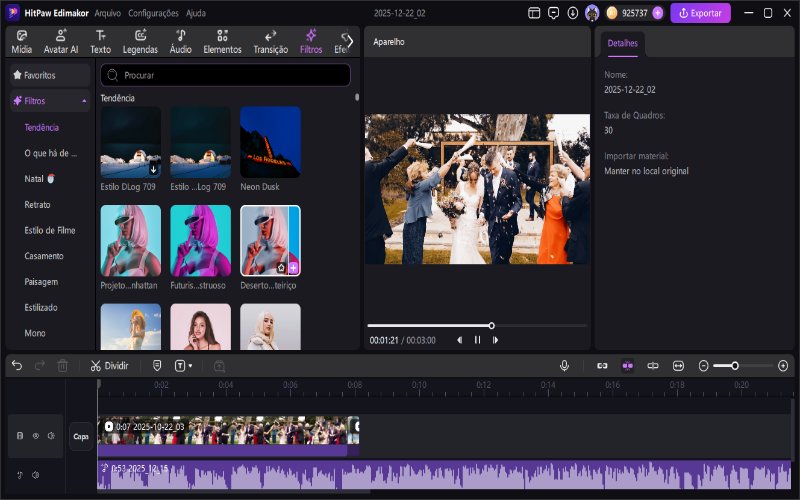
Task: Zoom out the timeline with minus icon
Action: (704, 366)
